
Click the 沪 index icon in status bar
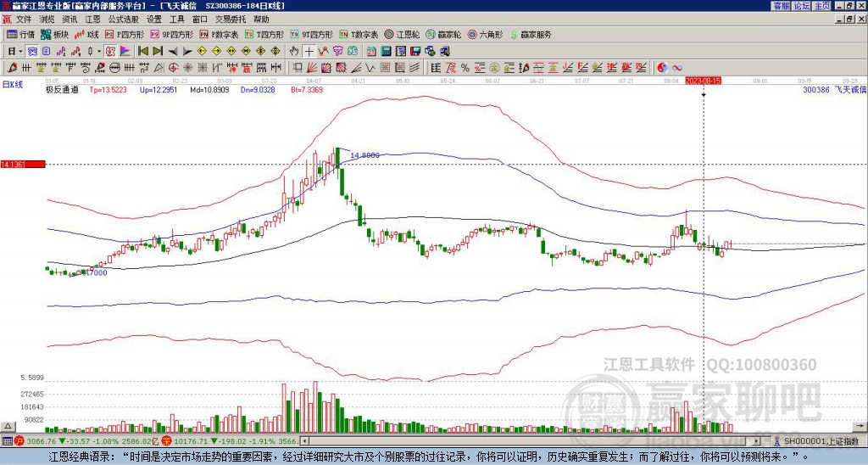pos(19,441)
